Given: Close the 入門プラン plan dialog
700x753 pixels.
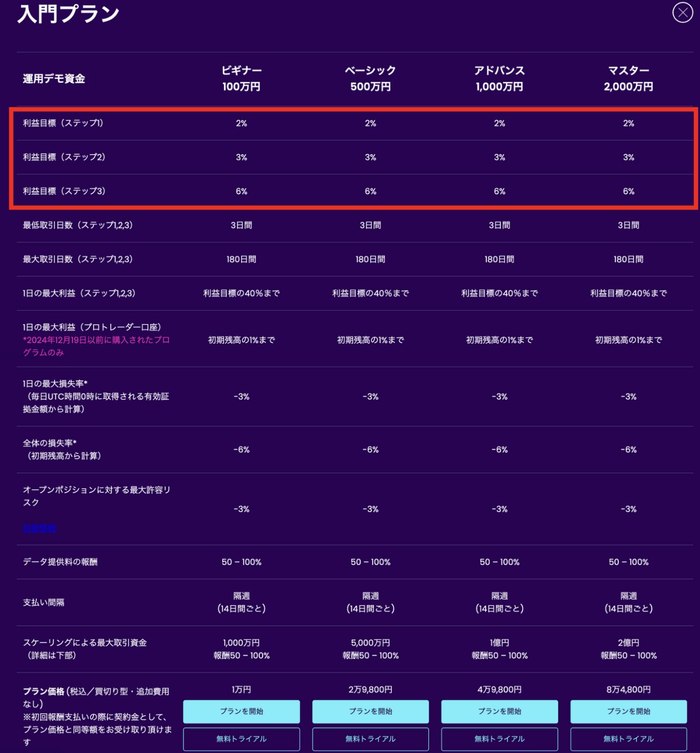Looking at the screenshot, I should click(x=682, y=13).
